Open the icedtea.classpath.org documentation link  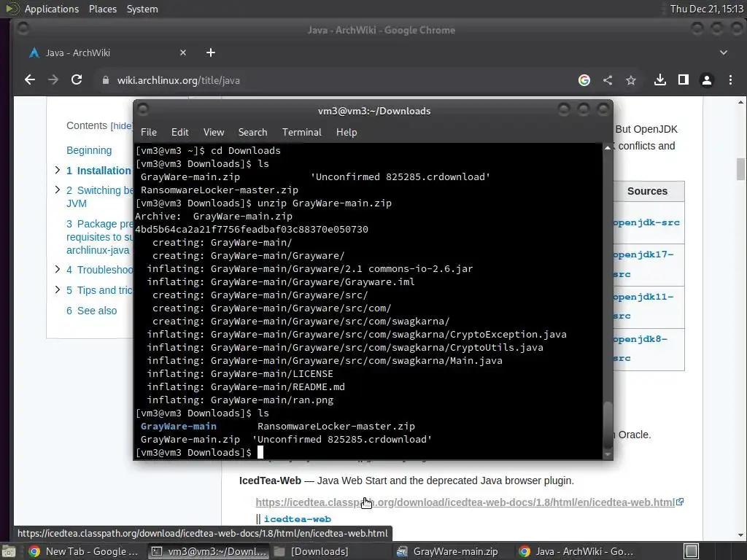pyautogui.click(x=465, y=502)
